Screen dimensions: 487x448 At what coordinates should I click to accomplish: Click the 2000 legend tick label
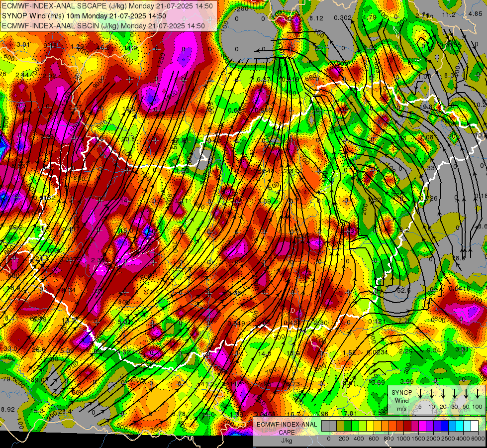tap(433, 439)
